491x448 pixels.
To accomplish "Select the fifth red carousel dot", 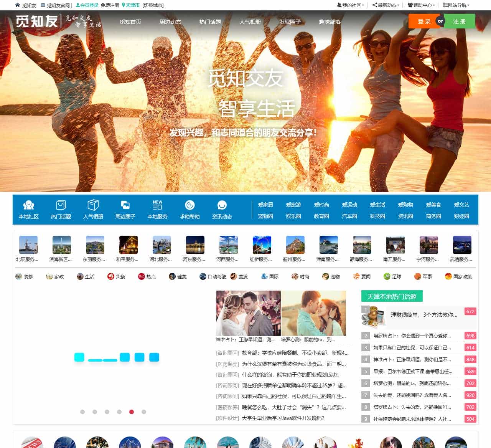I will [132, 412].
